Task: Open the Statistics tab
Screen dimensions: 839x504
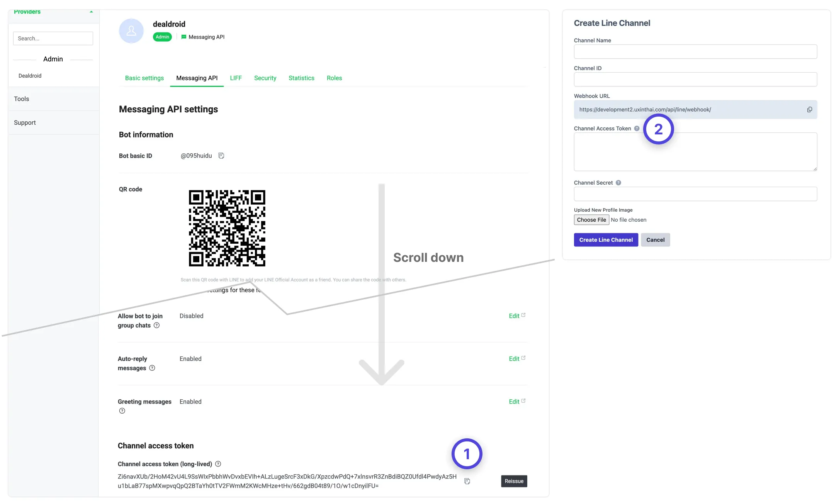Action: (x=301, y=78)
